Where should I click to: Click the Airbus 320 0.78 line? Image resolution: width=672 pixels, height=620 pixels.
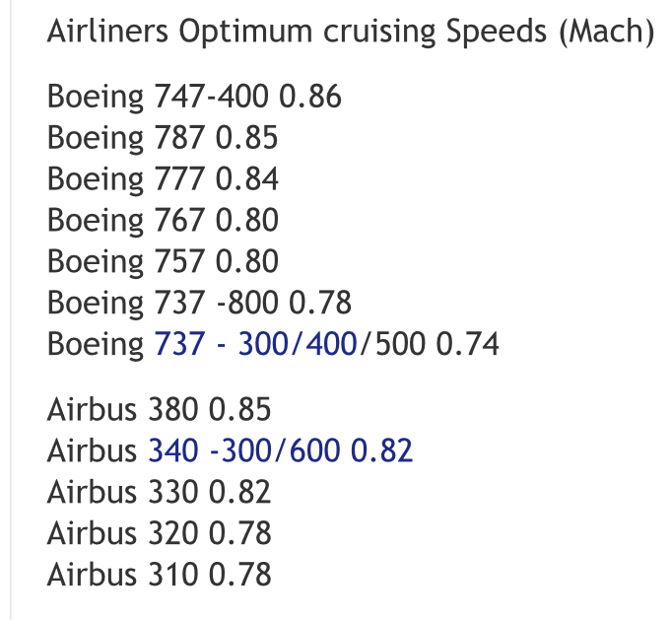(x=159, y=533)
